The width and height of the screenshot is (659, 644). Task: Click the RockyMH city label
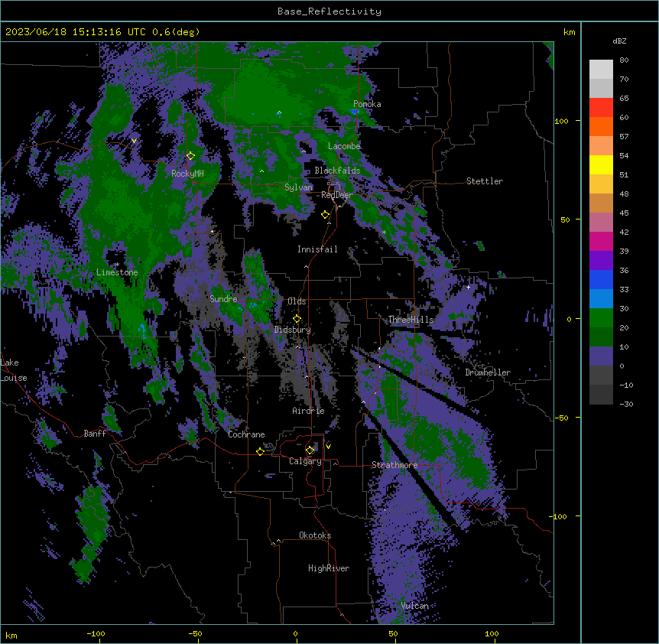pyautogui.click(x=187, y=174)
